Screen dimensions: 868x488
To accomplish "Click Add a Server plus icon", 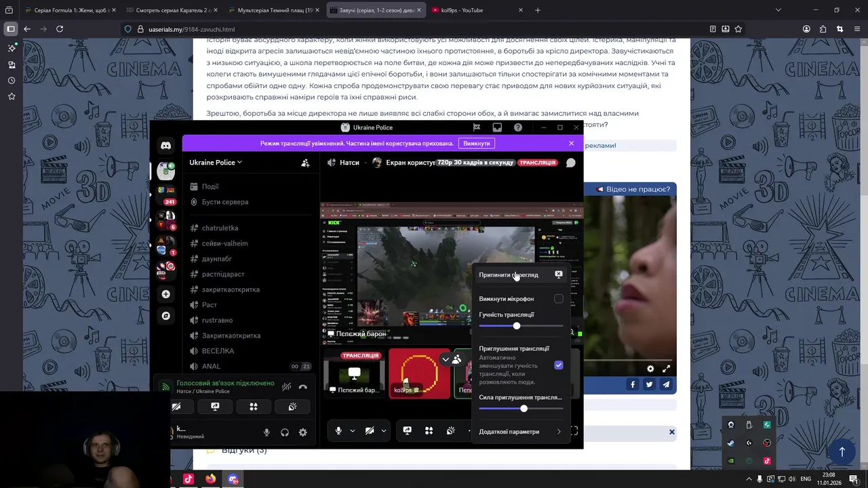I will [x=165, y=294].
